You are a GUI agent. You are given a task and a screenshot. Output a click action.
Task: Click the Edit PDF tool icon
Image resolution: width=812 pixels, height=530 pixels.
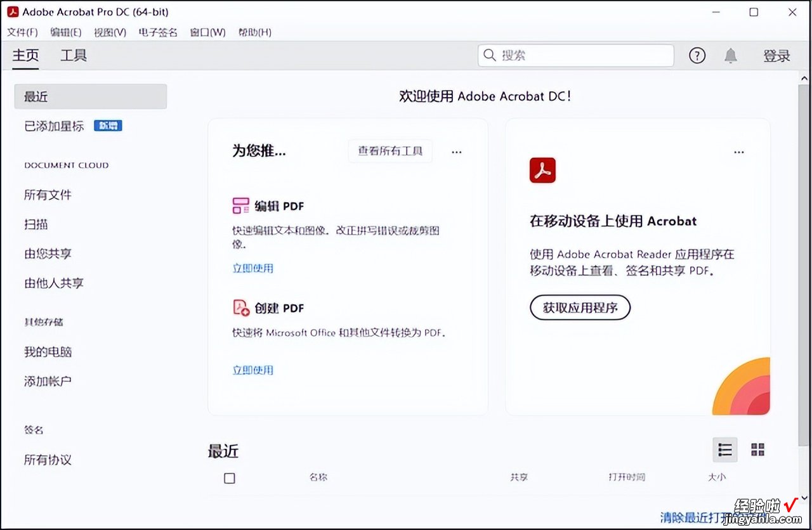[x=241, y=205]
